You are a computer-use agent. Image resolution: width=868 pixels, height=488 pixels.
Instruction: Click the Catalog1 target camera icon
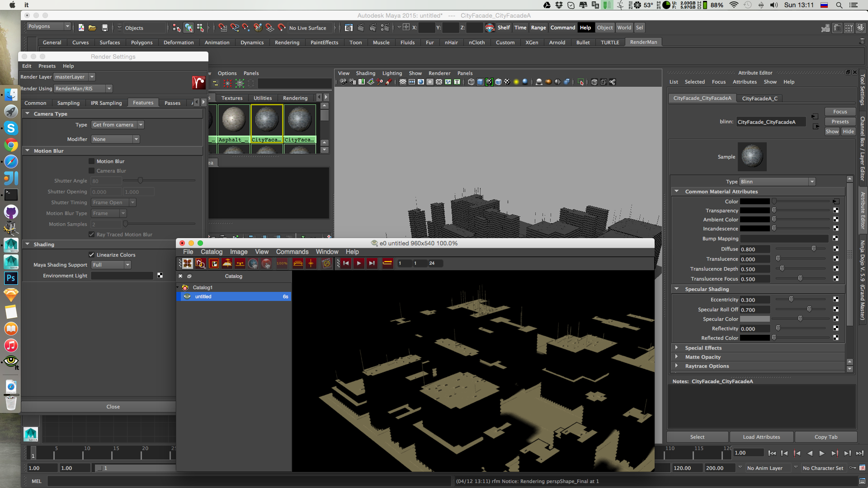click(x=185, y=287)
